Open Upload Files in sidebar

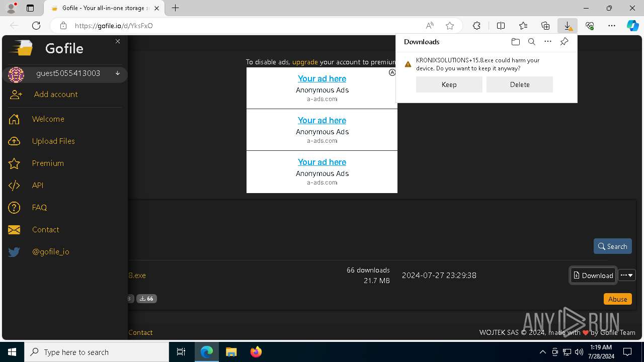(53, 141)
